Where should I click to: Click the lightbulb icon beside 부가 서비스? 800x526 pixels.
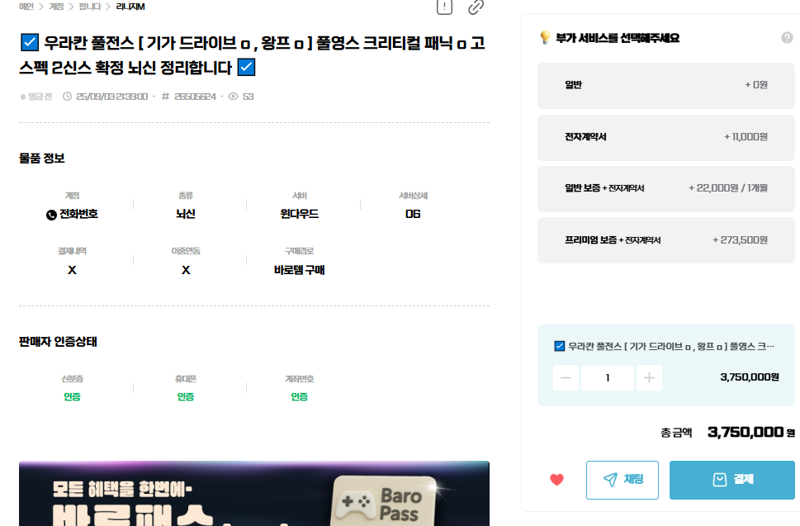tap(545, 37)
